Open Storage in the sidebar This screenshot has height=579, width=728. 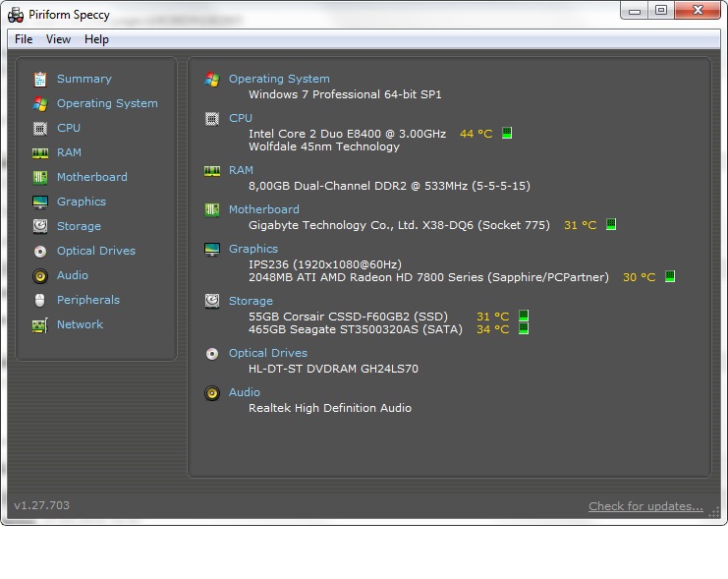pos(79,226)
